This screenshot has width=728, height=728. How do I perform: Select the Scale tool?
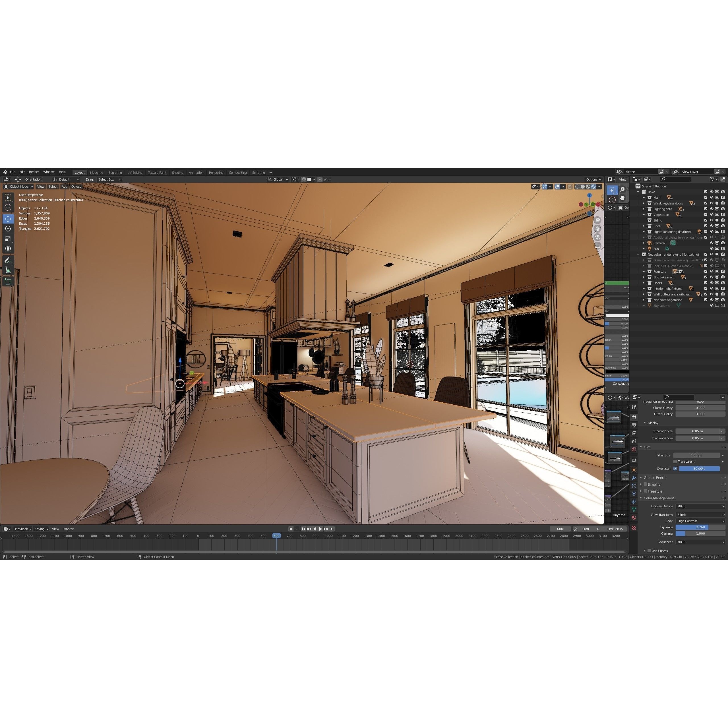pyautogui.click(x=8, y=239)
